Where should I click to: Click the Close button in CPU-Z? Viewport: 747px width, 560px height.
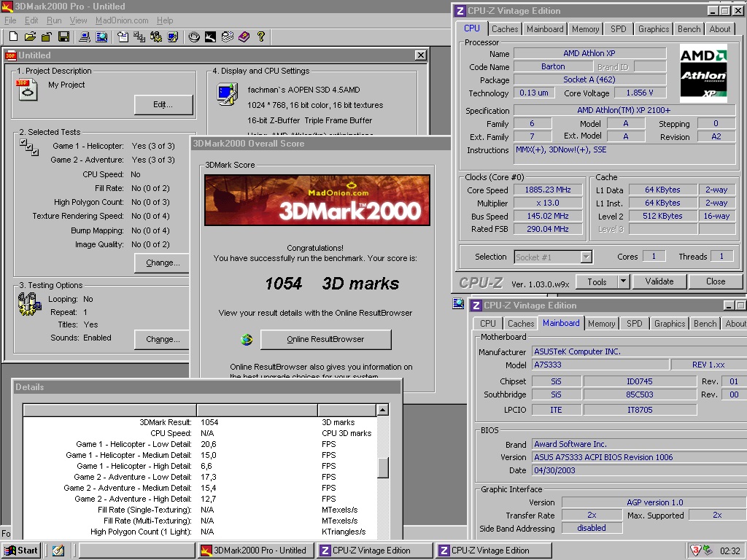tap(716, 281)
